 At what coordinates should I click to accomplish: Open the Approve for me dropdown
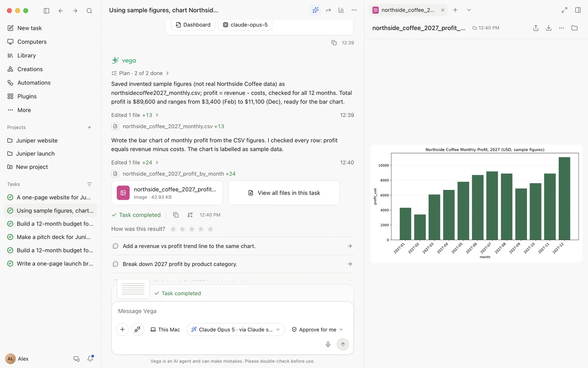317,329
